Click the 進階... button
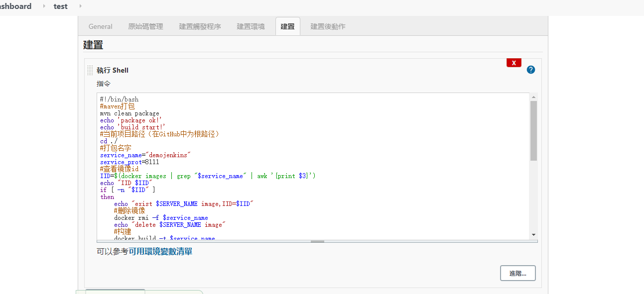This screenshot has width=644, height=294. pyautogui.click(x=518, y=273)
